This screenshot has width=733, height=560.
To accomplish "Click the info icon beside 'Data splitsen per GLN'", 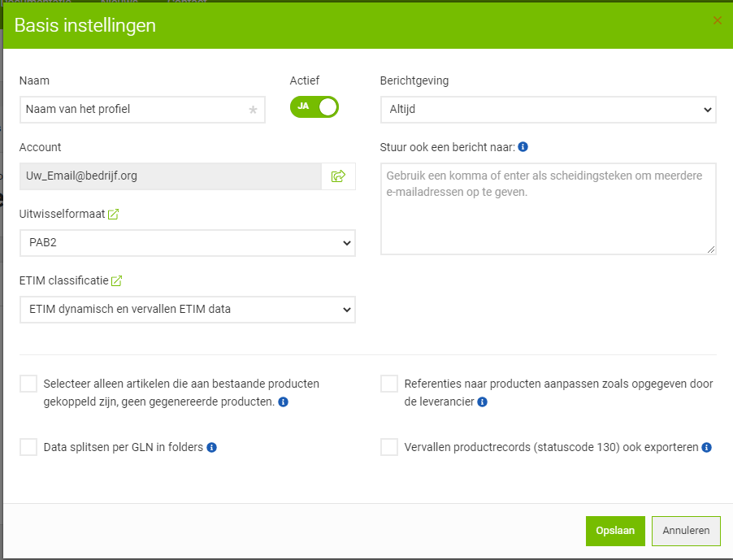I will 211,446.
